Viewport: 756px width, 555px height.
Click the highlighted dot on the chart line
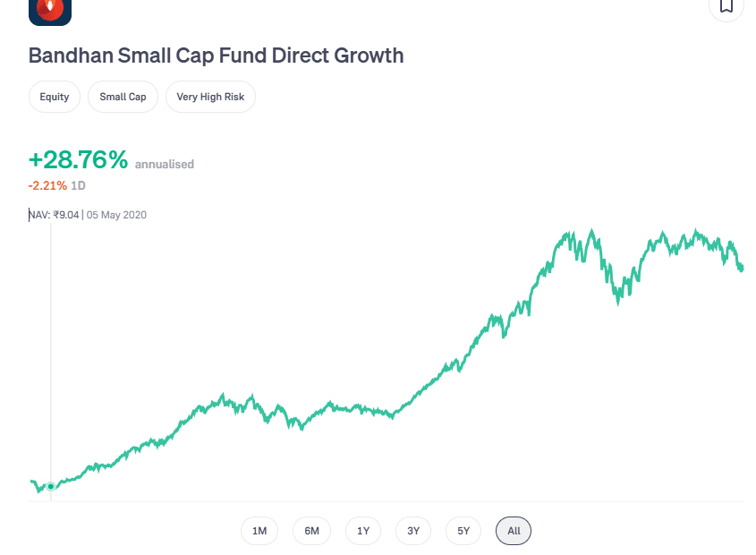pyautogui.click(x=51, y=485)
